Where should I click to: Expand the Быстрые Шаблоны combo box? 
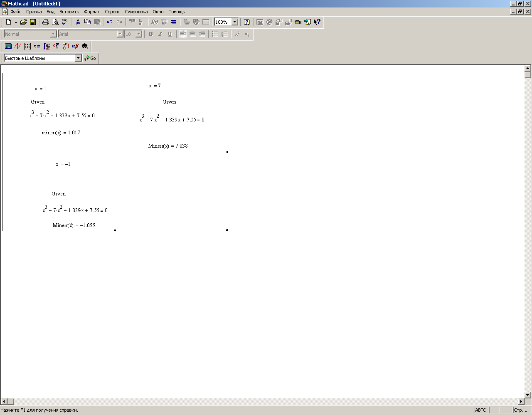point(79,58)
